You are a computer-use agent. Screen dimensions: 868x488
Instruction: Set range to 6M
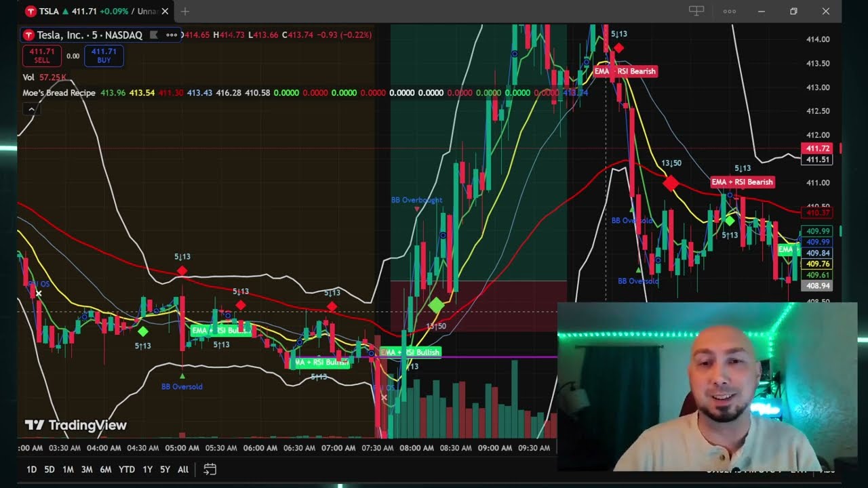coord(106,470)
